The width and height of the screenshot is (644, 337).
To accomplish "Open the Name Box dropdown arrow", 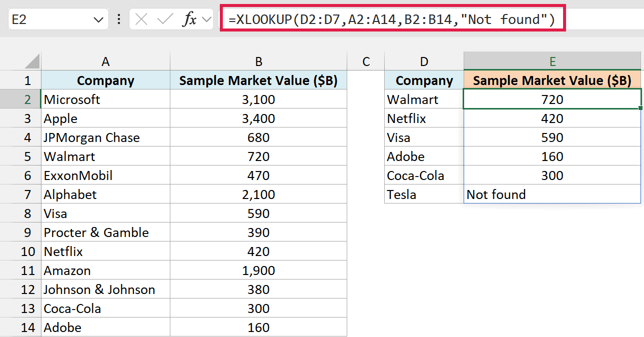I will [97, 20].
